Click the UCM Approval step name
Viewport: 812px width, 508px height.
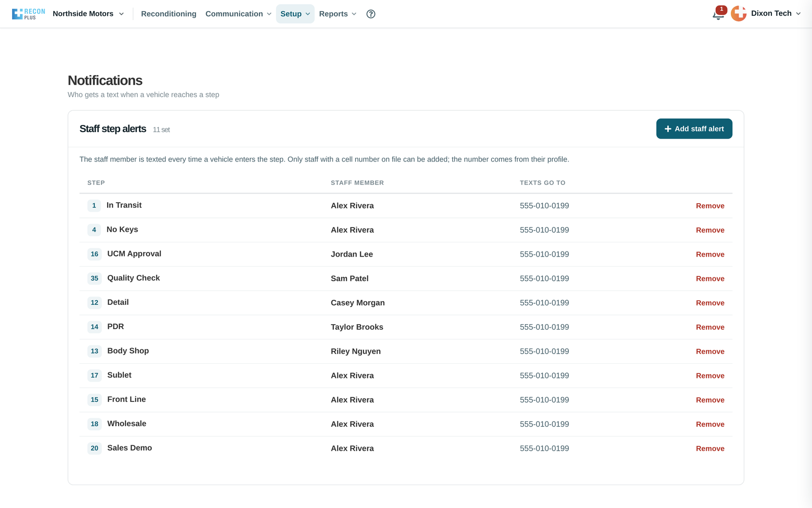(x=134, y=253)
